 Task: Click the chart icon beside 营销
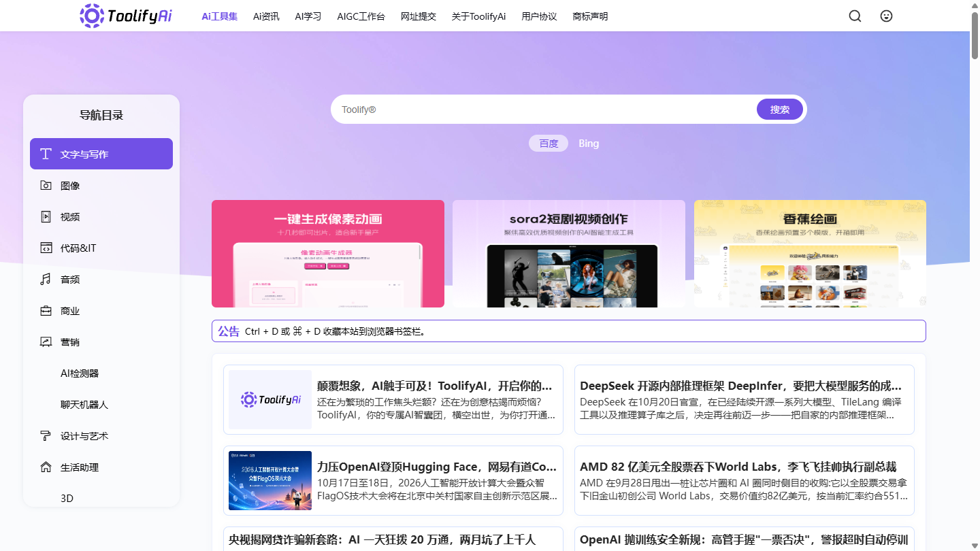click(46, 341)
